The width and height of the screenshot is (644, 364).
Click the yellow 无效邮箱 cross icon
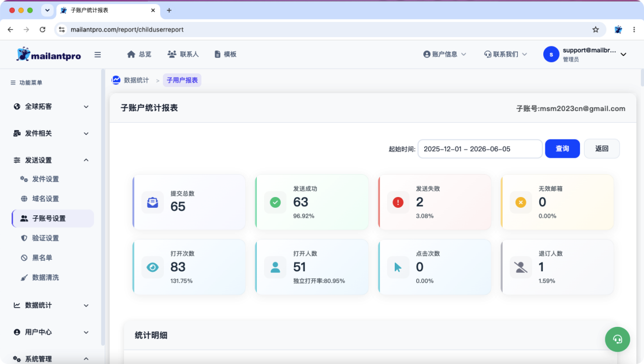[521, 202]
